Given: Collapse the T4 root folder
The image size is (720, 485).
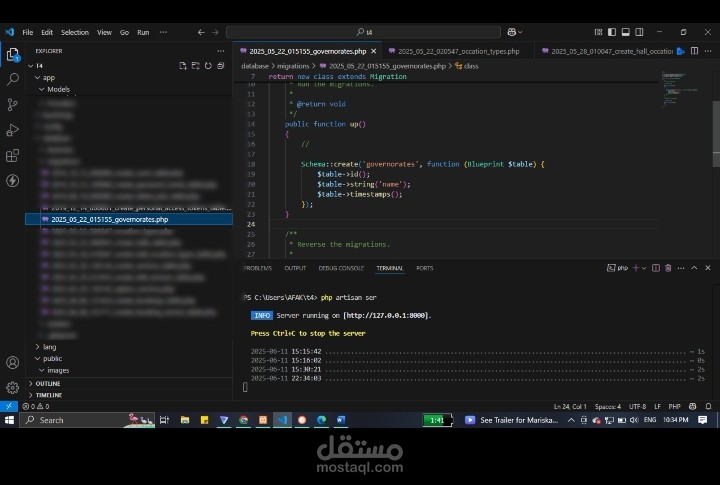Looking at the screenshot, I should [30, 66].
